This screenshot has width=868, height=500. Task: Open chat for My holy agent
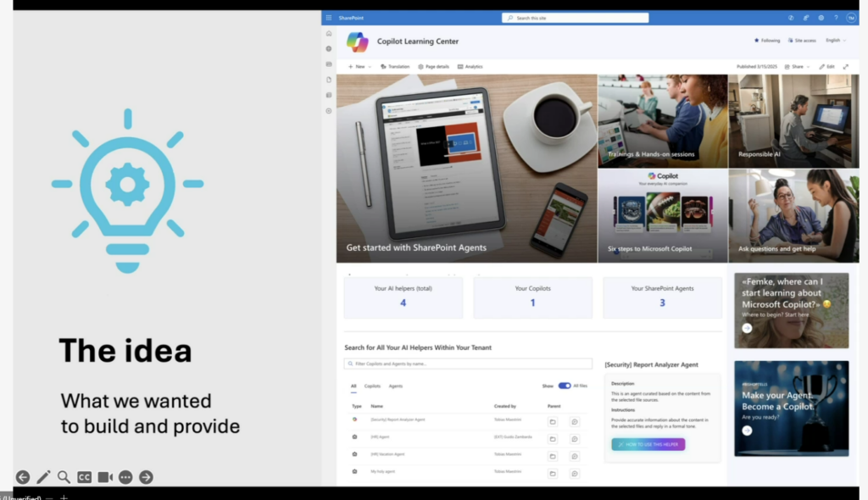coord(575,474)
